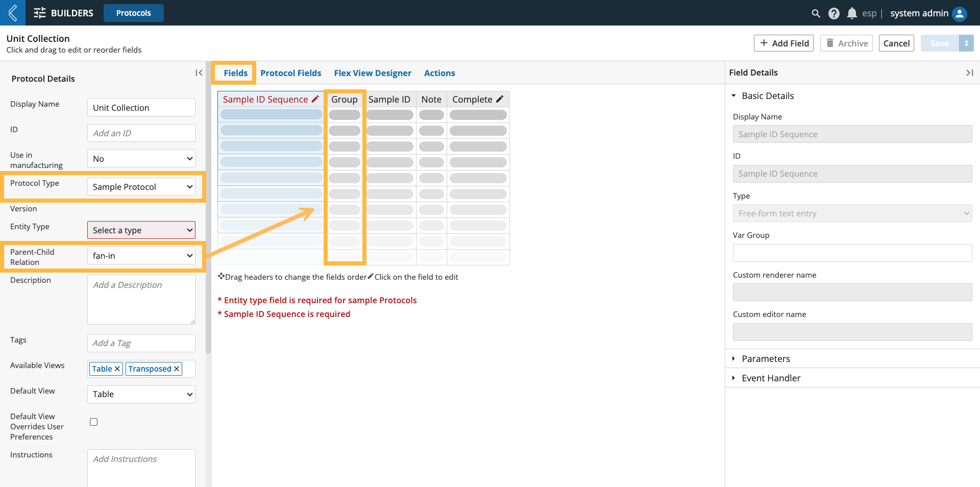Open the Save split-button arrow
This screenshot has height=487, width=980.
coord(966,43)
